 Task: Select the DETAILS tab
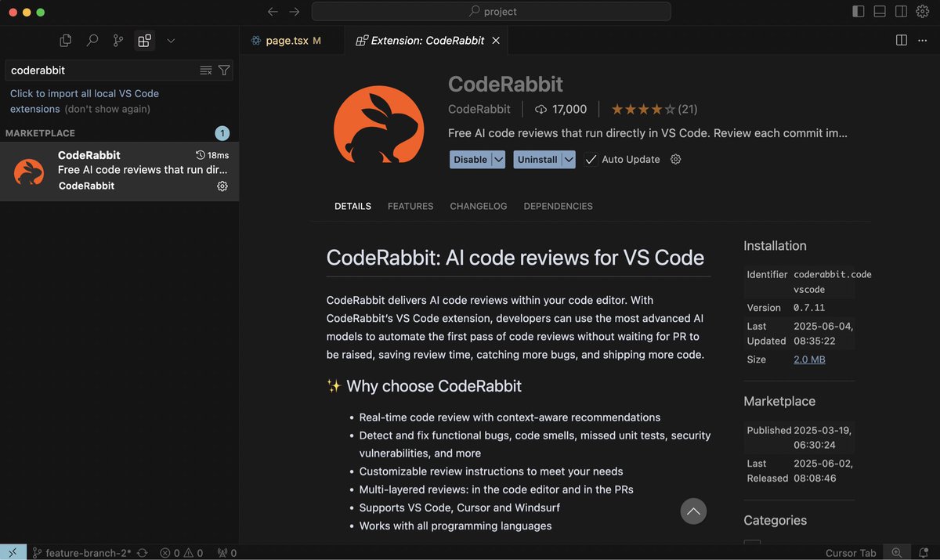point(352,207)
